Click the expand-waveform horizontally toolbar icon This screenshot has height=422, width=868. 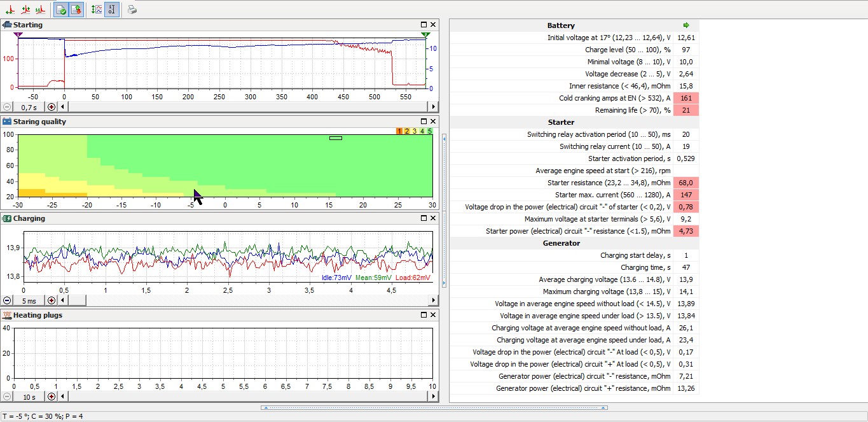pyautogui.click(x=25, y=10)
